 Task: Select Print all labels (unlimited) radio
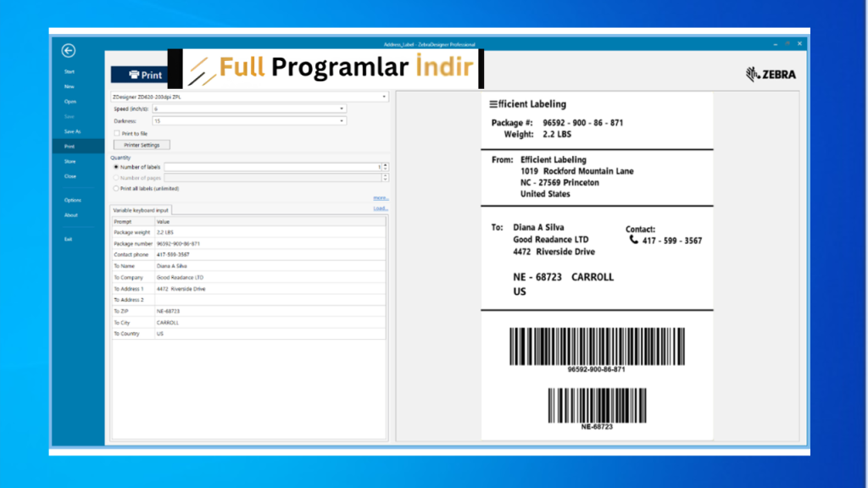click(116, 189)
